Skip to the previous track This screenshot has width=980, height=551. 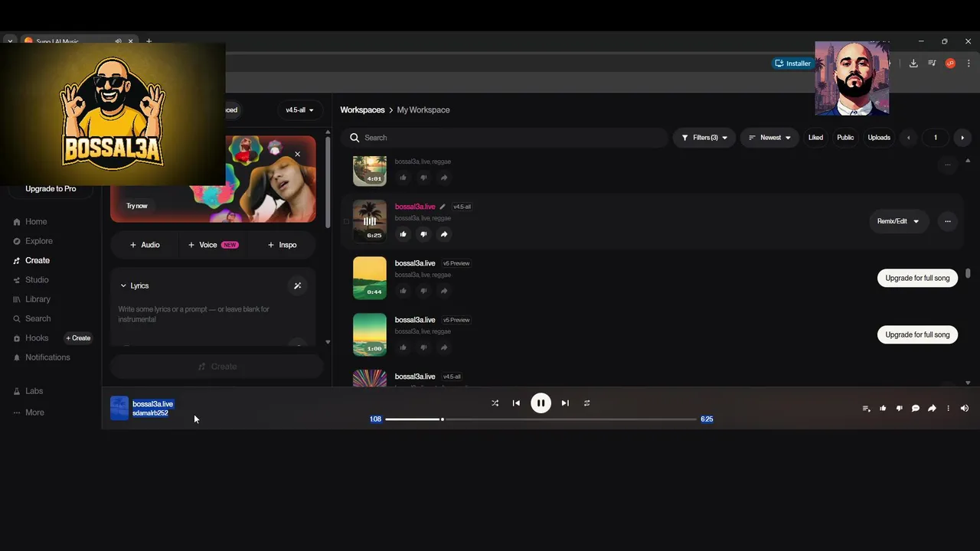[x=516, y=403]
